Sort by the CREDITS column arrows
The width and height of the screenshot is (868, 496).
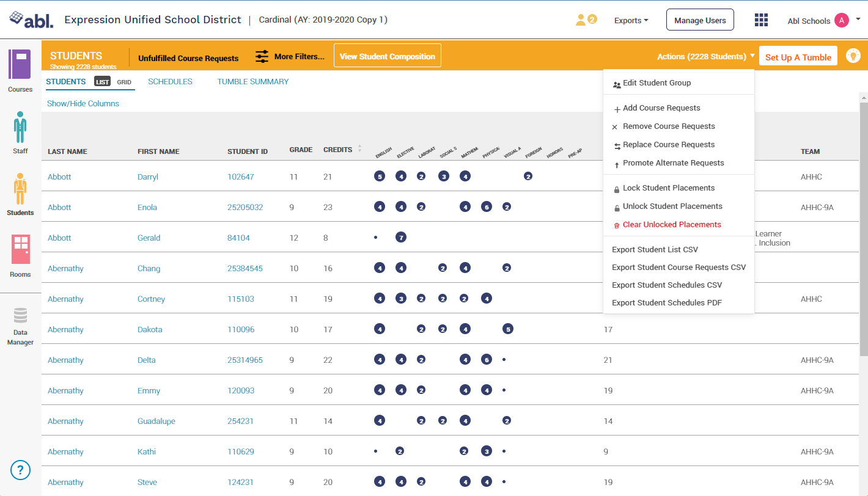click(x=359, y=149)
